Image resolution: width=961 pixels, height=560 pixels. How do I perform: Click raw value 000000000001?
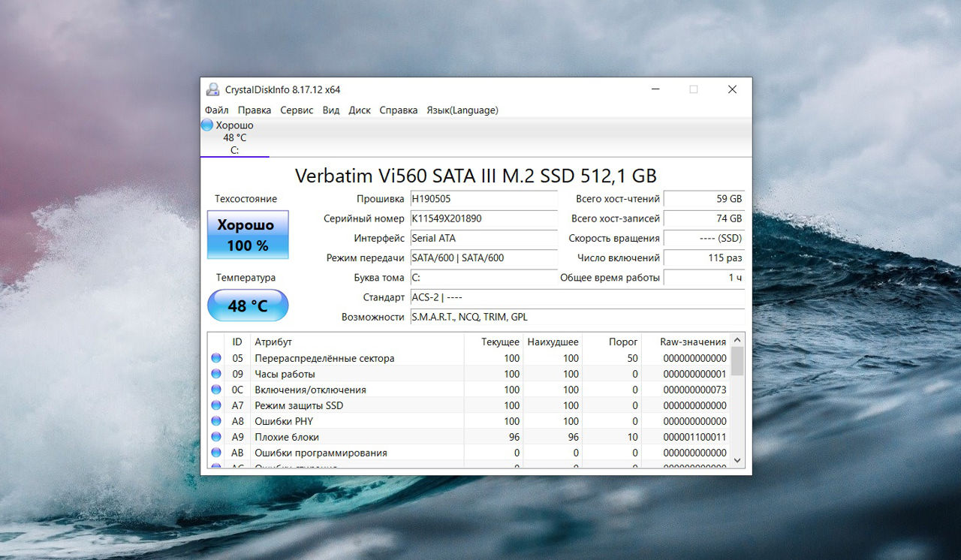(694, 374)
